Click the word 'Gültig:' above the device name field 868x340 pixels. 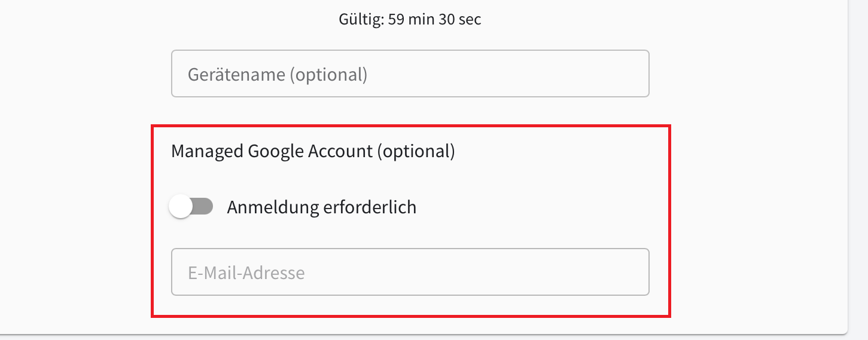click(361, 19)
